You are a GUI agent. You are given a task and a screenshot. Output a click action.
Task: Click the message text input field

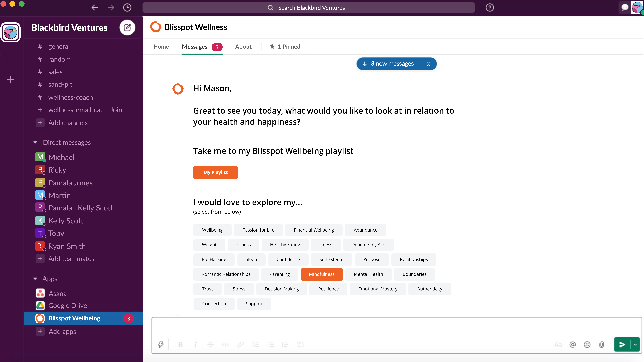396,327
